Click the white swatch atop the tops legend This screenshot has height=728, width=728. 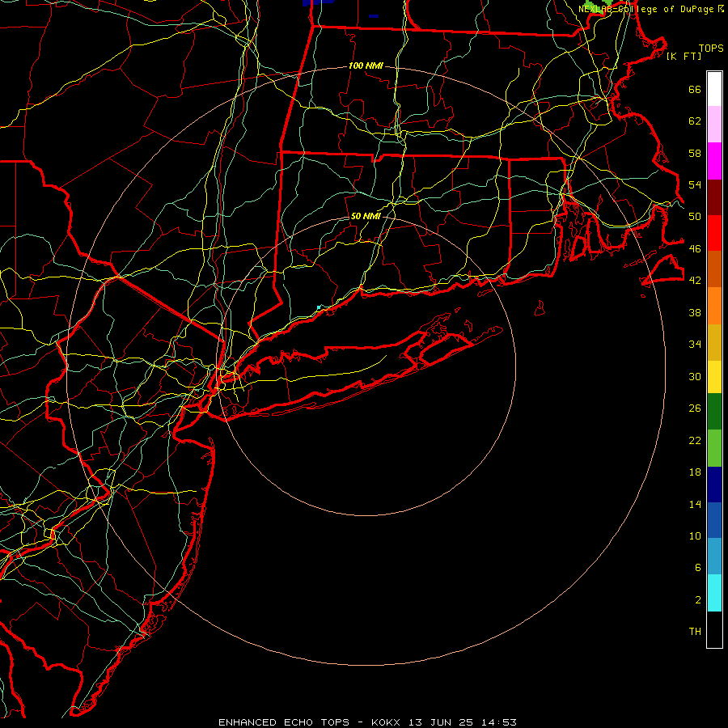click(x=714, y=89)
